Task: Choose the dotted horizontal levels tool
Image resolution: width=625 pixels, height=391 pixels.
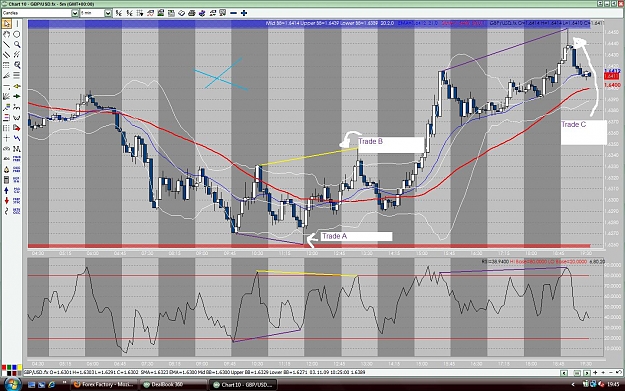Action: [6, 65]
